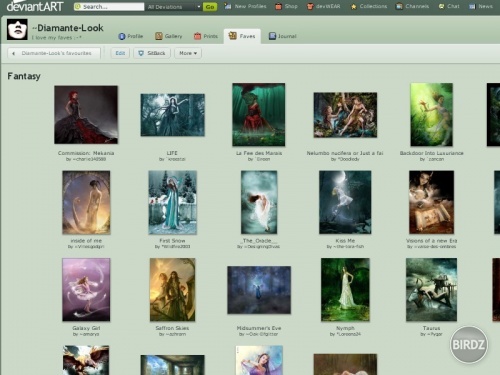Open the Midsummer's Eve thumbnail
Image resolution: width=500 pixels, height=375 pixels.
pos(259,290)
